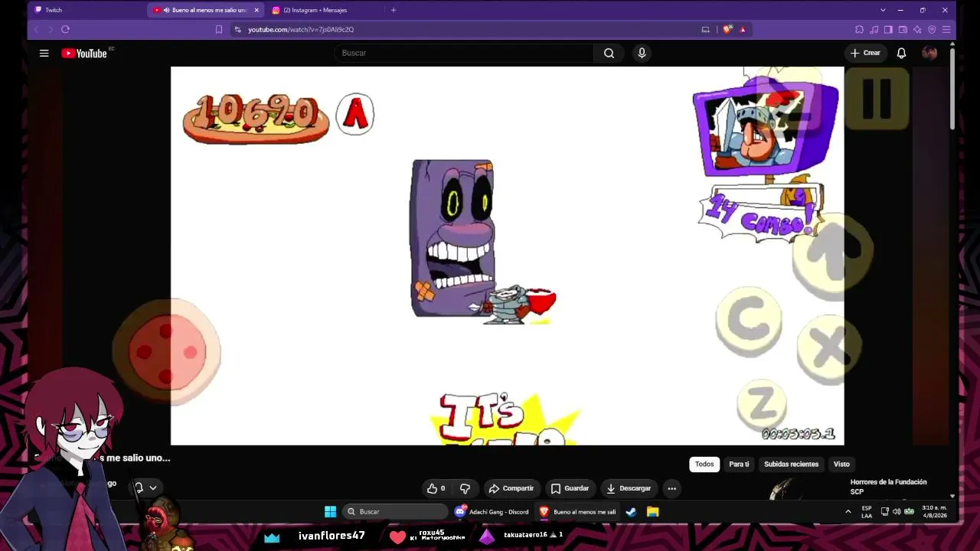Viewport: 980px width, 551px height.
Task: Show hidden system tray icons chevron
Action: [x=848, y=511]
